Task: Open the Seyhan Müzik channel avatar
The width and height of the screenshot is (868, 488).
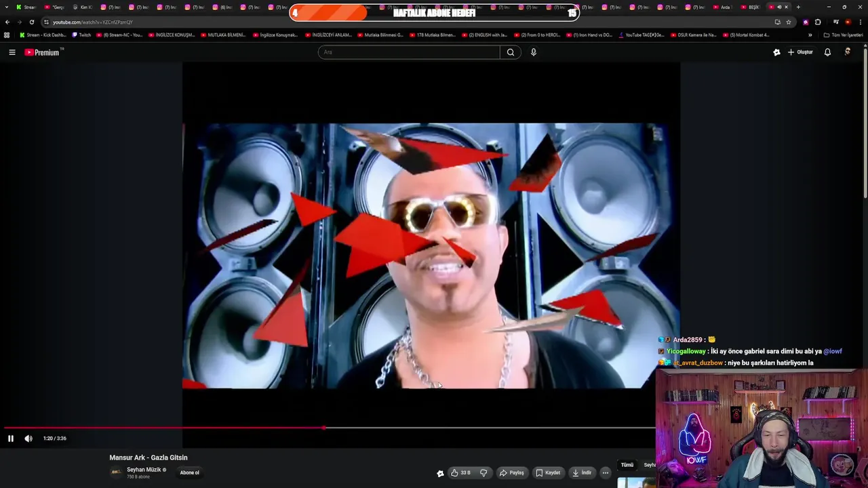Action: point(116,472)
